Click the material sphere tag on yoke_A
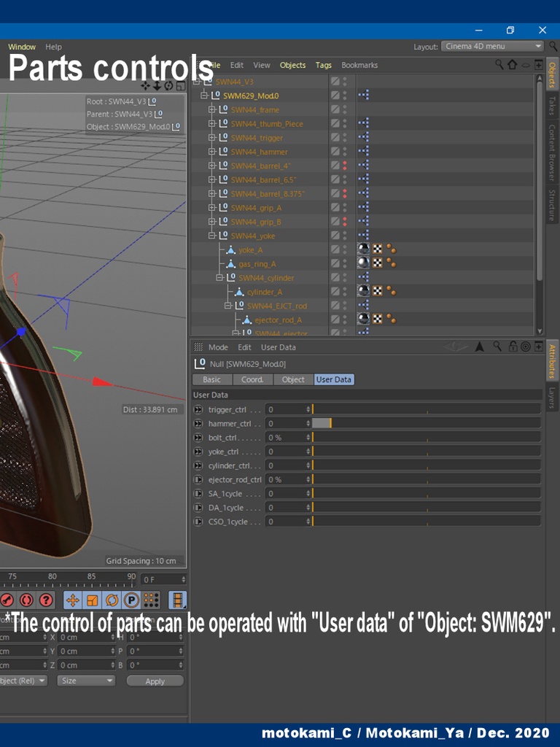Screen dimensions: 560x747 point(363,249)
